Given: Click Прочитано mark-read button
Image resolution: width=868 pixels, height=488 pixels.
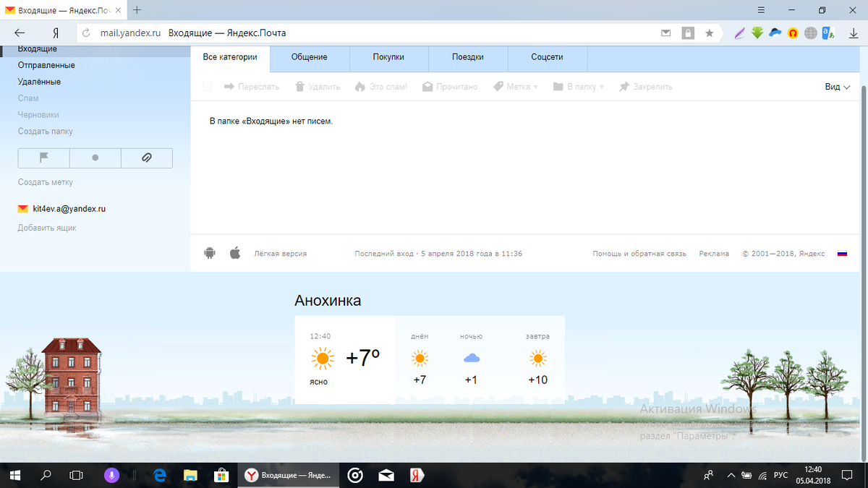Looking at the screenshot, I should point(450,87).
